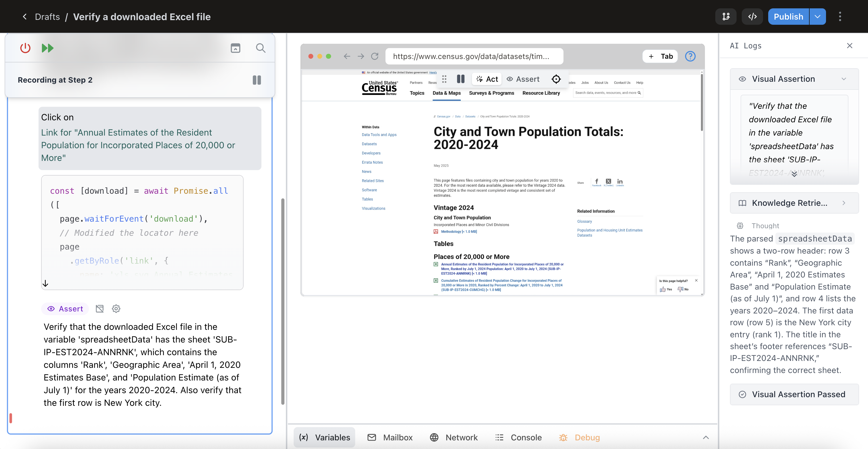868x449 pixels.
Task: Open Surveys & Programs menu
Action: click(x=491, y=93)
